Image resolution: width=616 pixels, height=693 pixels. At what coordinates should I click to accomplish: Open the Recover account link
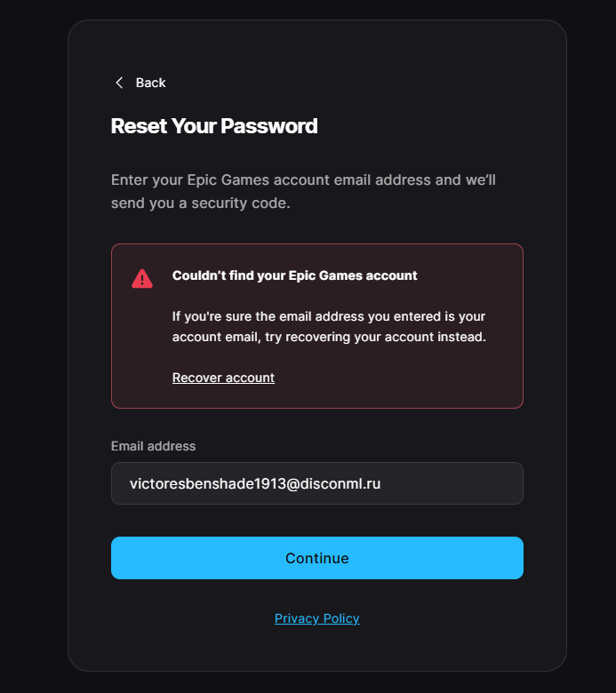223,378
